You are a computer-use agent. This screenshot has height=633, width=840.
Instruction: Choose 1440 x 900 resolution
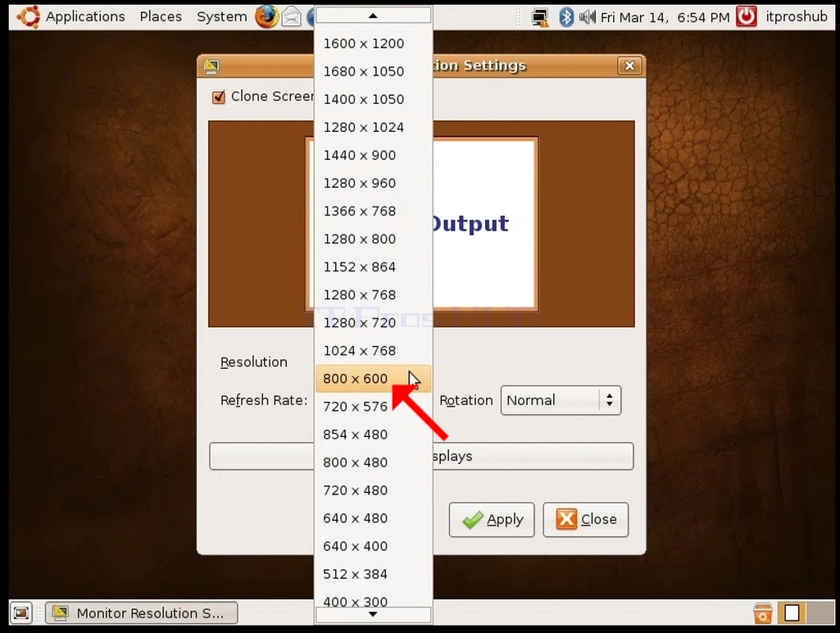[x=373, y=155]
